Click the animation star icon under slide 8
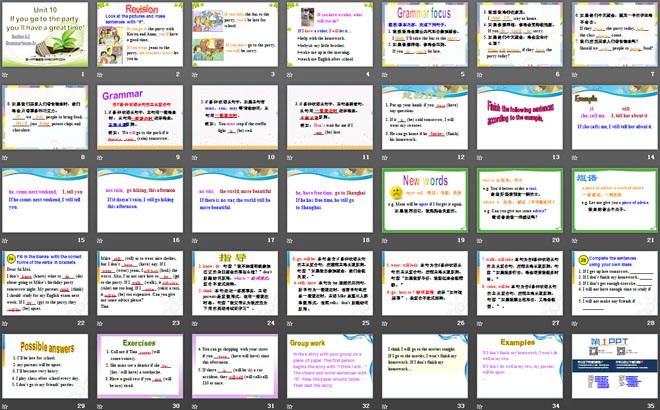This screenshot has width=660, height=410. (5, 157)
